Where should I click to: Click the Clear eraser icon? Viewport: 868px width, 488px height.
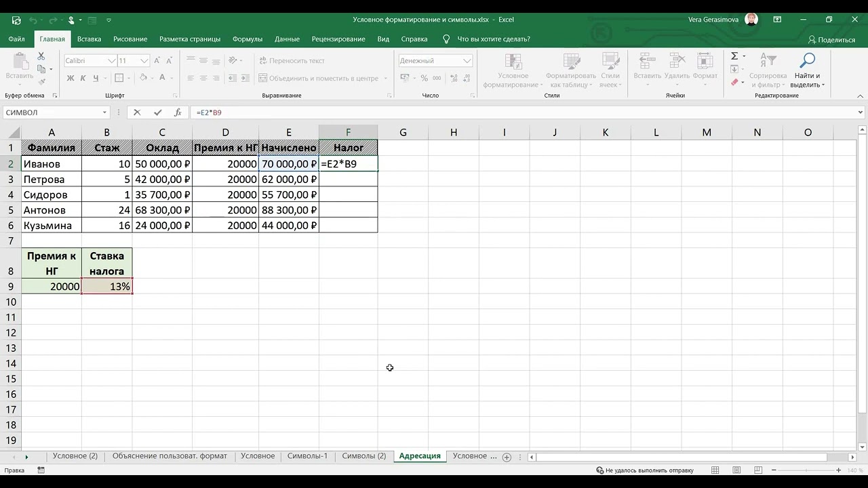click(x=734, y=82)
